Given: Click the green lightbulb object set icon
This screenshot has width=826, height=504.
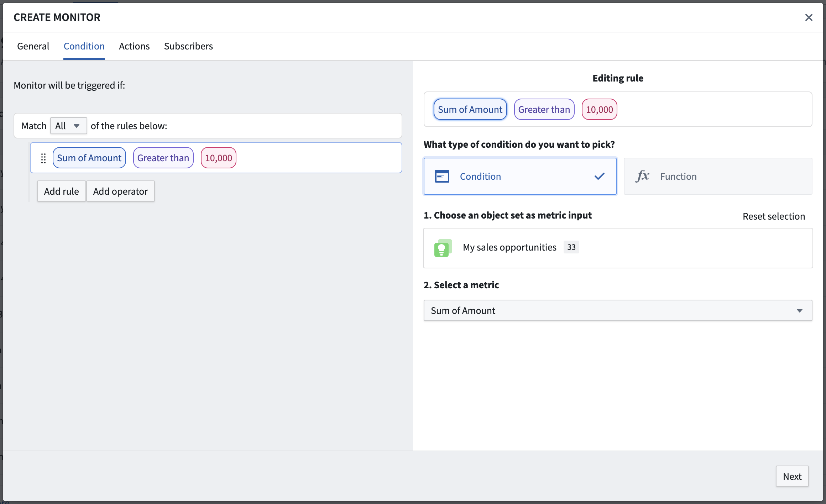Looking at the screenshot, I should (x=443, y=248).
